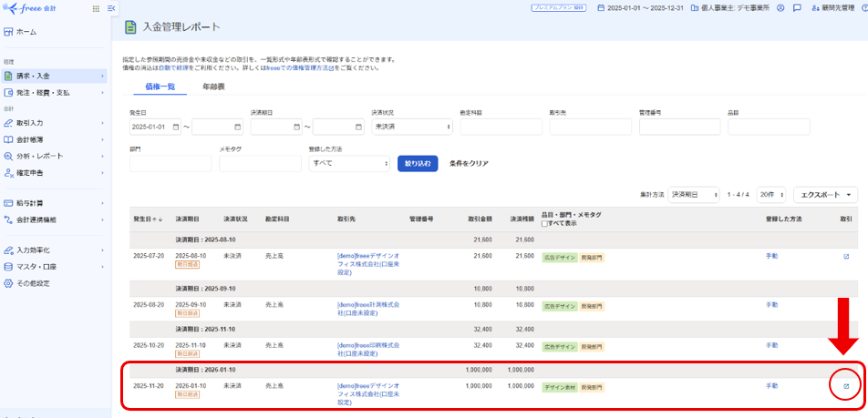868x418 pixels.
Task: Sort by the 発生日 column header
Action: click(x=148, y=219)
